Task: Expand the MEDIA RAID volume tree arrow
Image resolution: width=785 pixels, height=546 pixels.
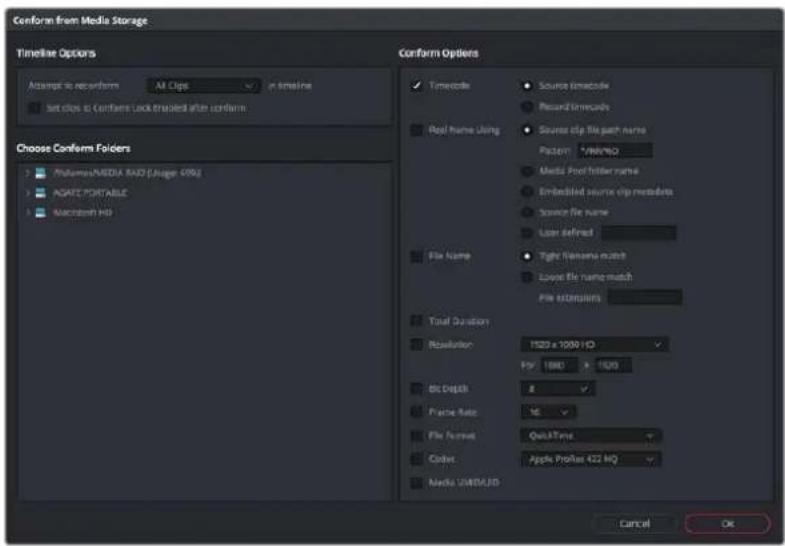Action: pos(28,173)
